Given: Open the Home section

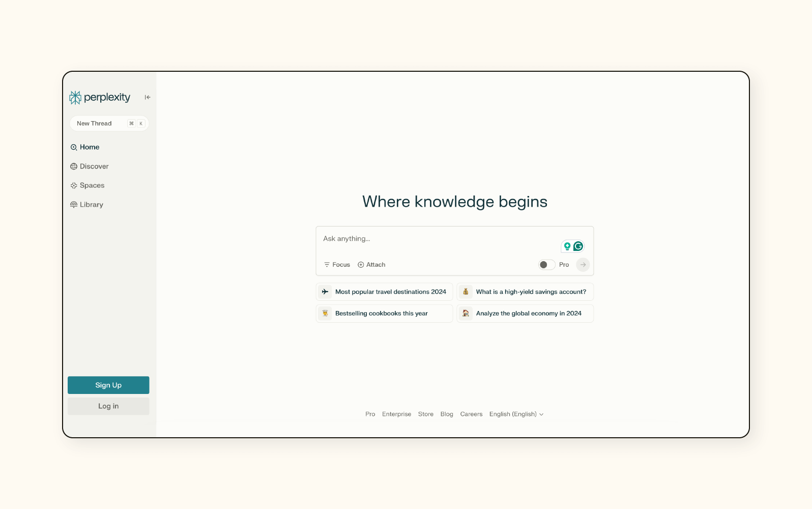Looking at the screenshot, I should click(x=84, y=147).
